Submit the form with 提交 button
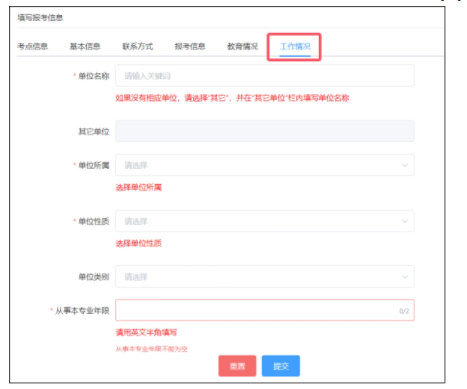 pyautogui.click(x=281, y=366)
